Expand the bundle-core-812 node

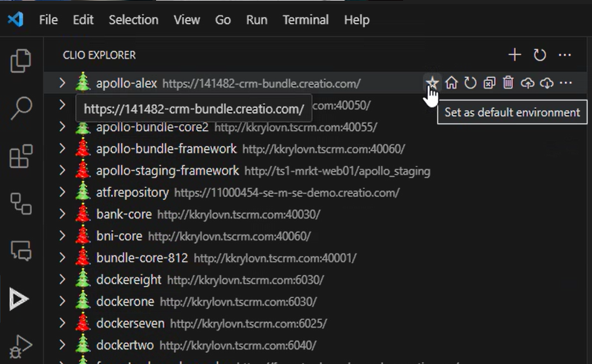[62, 258]
